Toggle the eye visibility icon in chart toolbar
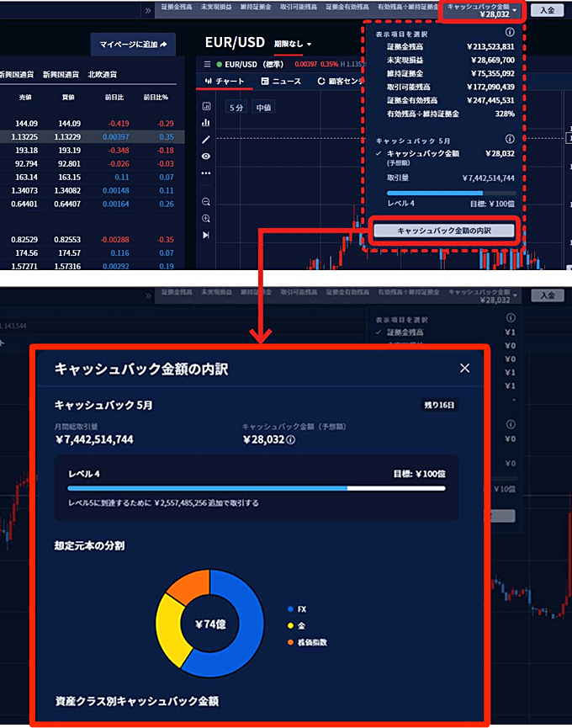The height and width of the screenshot is (728, 572). tap(206, 156)
